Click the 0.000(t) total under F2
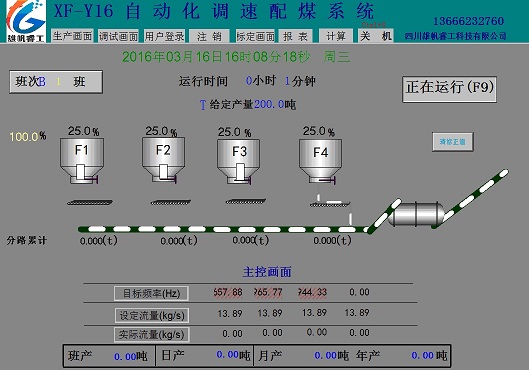This screenshot has width=529, height=370. click(179, 240)
